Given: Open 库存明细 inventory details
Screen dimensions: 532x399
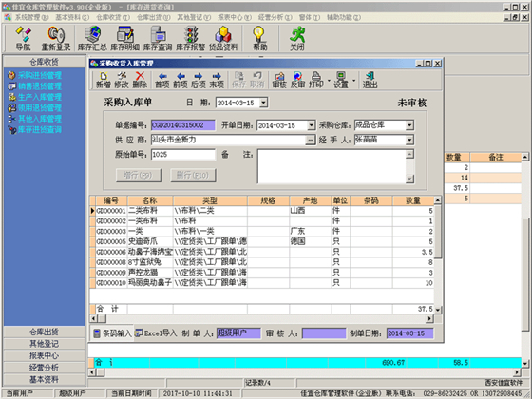Looking at the screenshot, I should [124, 38].
